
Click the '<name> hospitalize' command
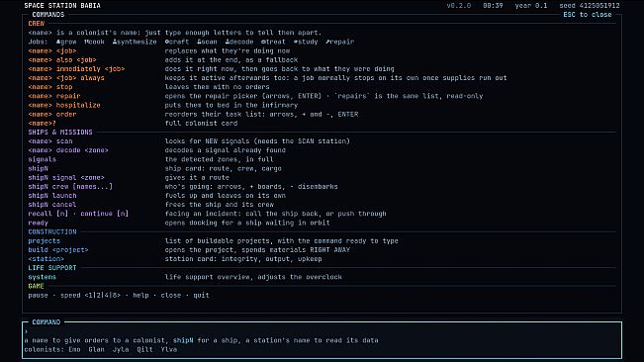64,105
